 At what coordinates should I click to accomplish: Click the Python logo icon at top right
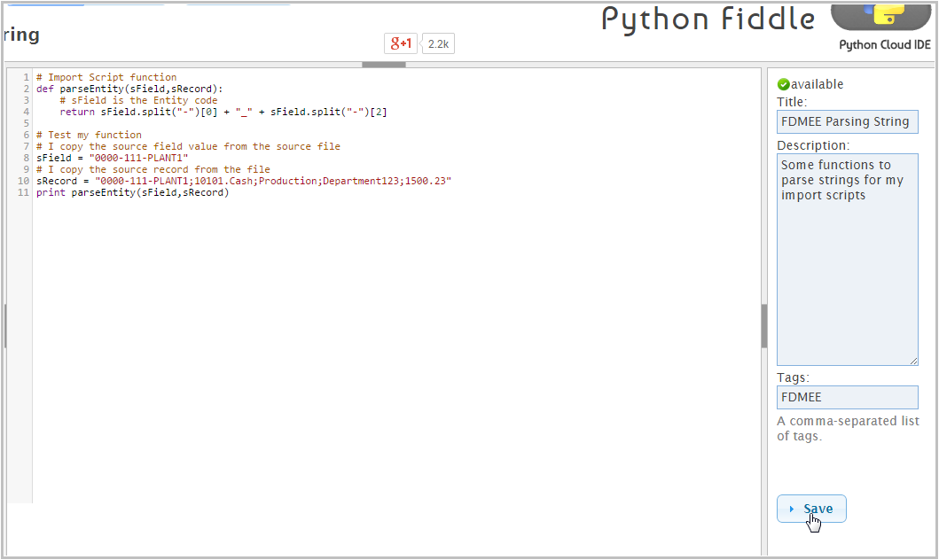880,16
